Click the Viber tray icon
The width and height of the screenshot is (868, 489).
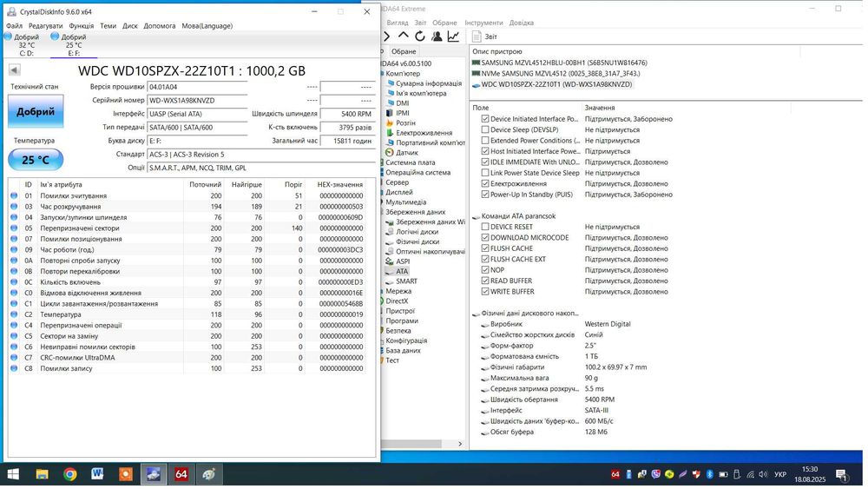tap(656, 474)
